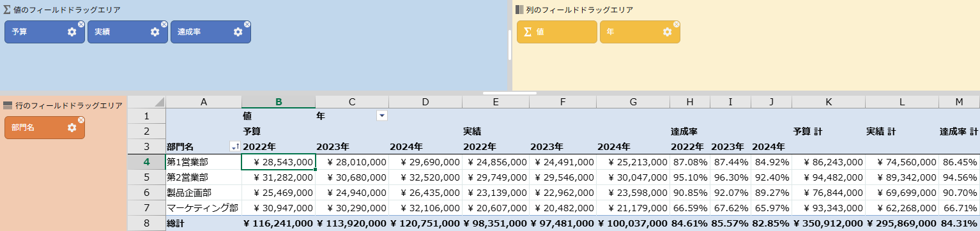Select column C header
This screenshot has height=231, width=980.
point(352,102)
